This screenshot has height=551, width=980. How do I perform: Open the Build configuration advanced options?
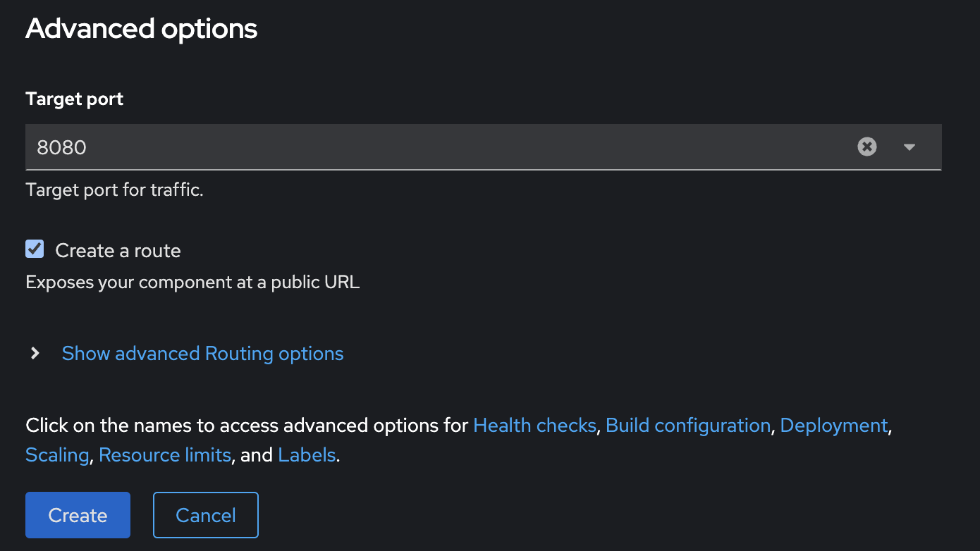click(688, 426)
